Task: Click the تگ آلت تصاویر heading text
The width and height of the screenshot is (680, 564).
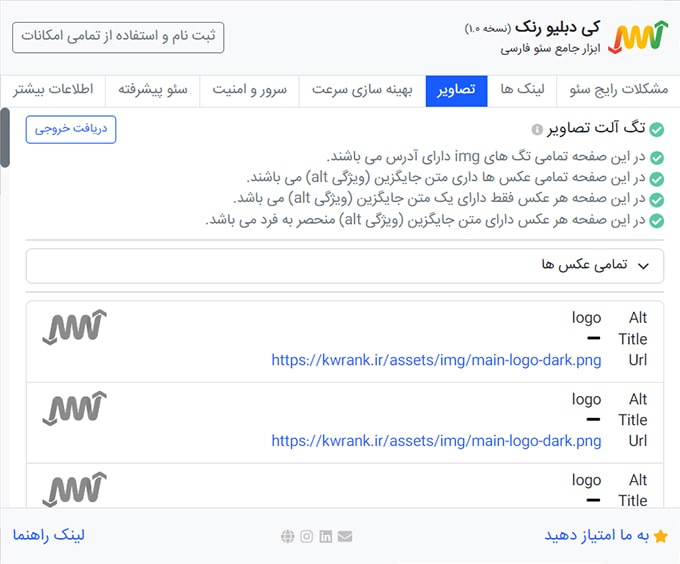Action: [x=596, y=128]
